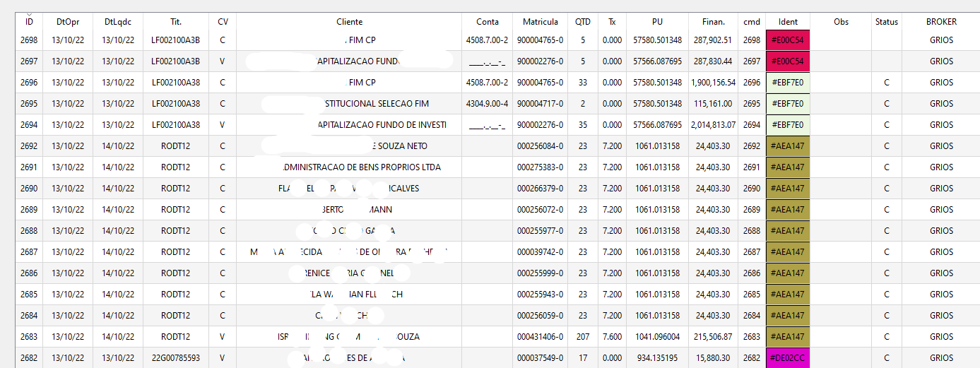
Task: Click the DtLqdc cell in row 2684
Action: pyautogui.click(x=118, y=316)
